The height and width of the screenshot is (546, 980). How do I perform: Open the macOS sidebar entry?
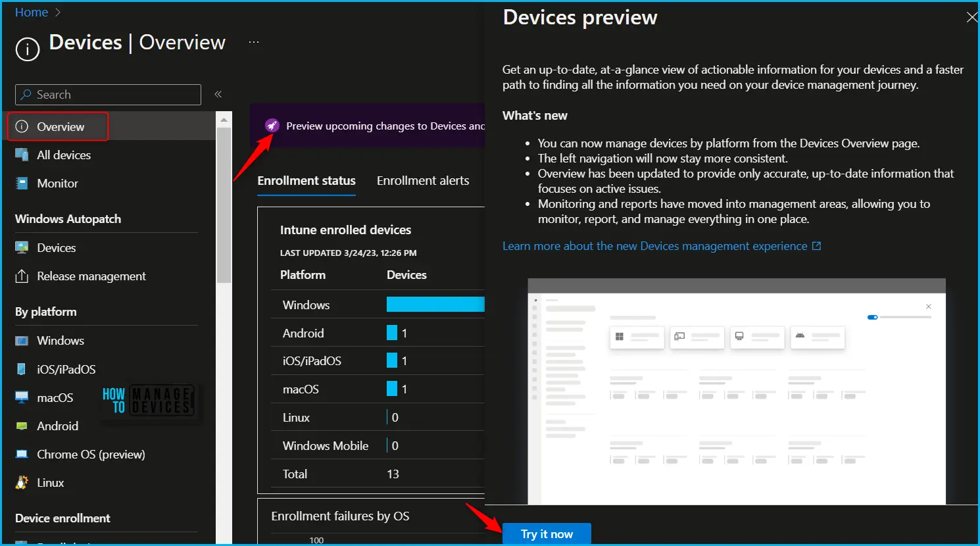[x=55, y=398]
